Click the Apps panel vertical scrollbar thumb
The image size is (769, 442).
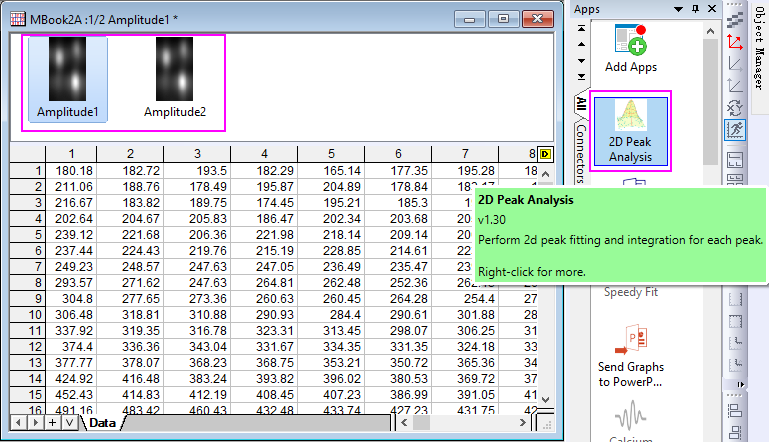coord(710,102)
